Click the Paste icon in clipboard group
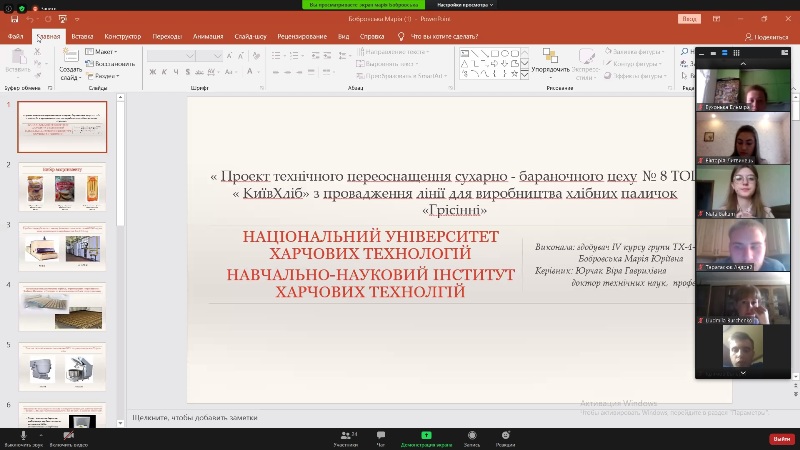 pyautogui.click(x=17, y=58)
